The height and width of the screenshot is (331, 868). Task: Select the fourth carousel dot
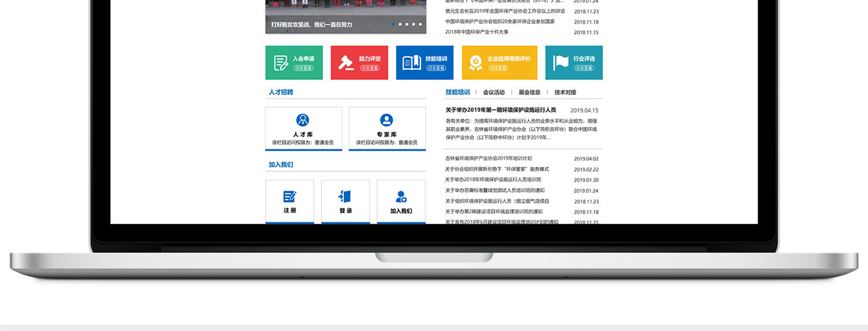[x=414, y=24]
